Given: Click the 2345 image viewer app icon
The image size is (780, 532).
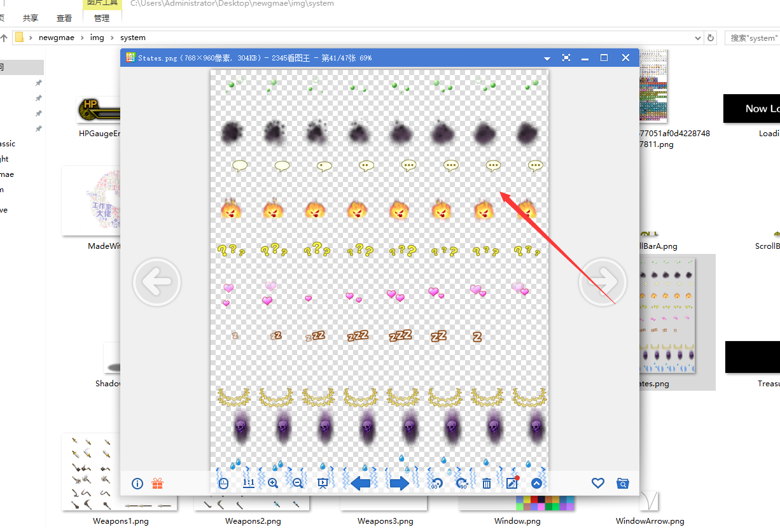Looking at the screenshot, I should click(x=130, y=57).
